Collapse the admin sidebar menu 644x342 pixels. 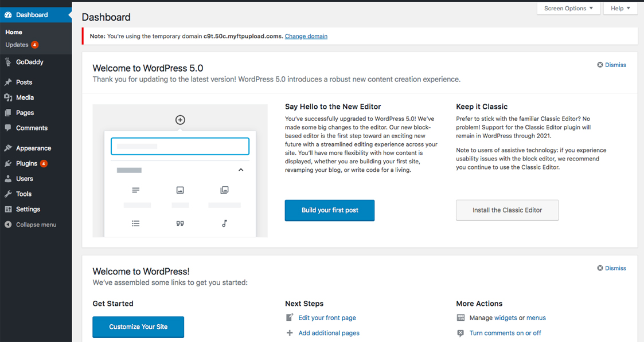pos(30,224)
